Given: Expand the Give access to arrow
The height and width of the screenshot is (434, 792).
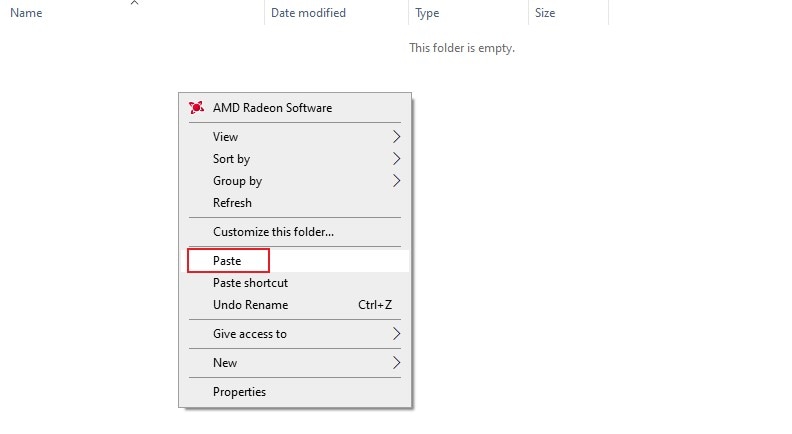Looking at the screenshot, I should tap(397, 333).
